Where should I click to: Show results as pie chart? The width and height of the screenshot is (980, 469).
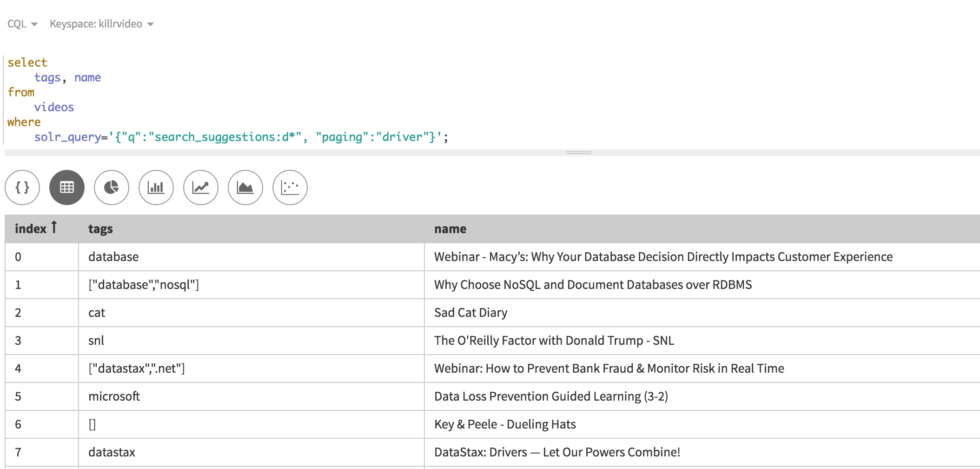coord(112,188)
